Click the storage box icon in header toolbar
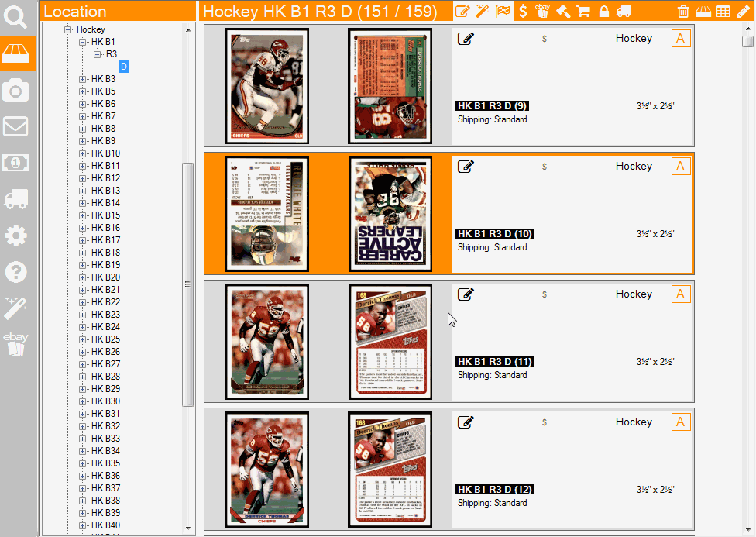This screenshot has width=756, height=537. click(703, 12)
